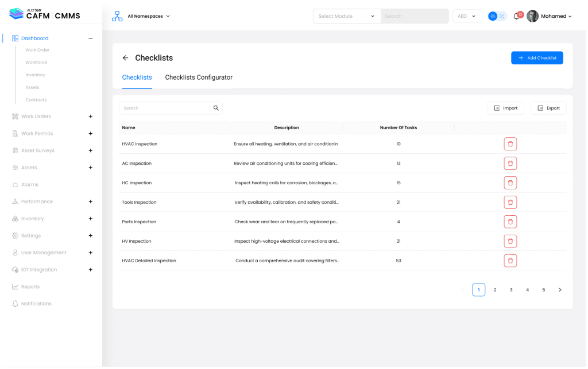The width and height of the screenshot is (588, 369).
Task: Click the back arrow beside Checklists title
Action: [x=125, y=58]
